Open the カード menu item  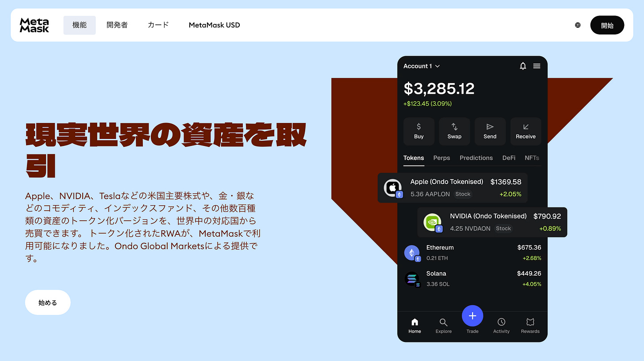point(158,25)
